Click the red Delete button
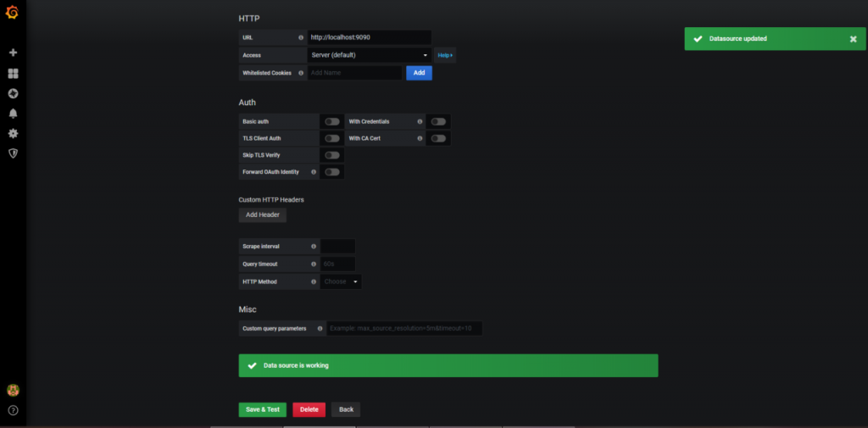The width and height of the screenshot is (868, 428). pos(309,409)
